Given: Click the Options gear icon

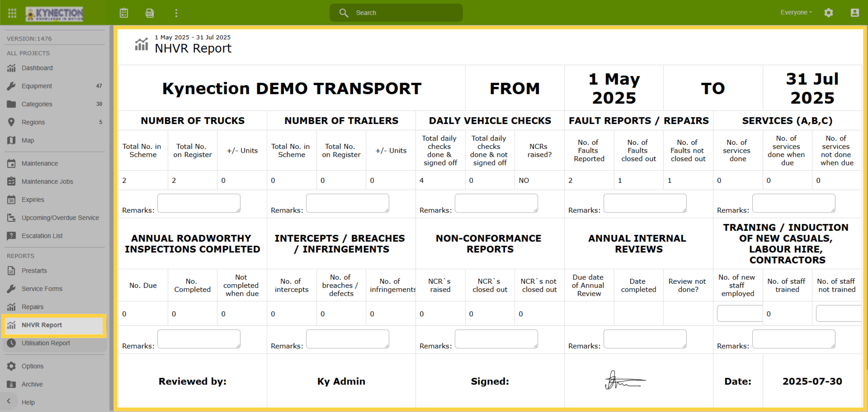Looking at the screenshot, I should (12, 366).
